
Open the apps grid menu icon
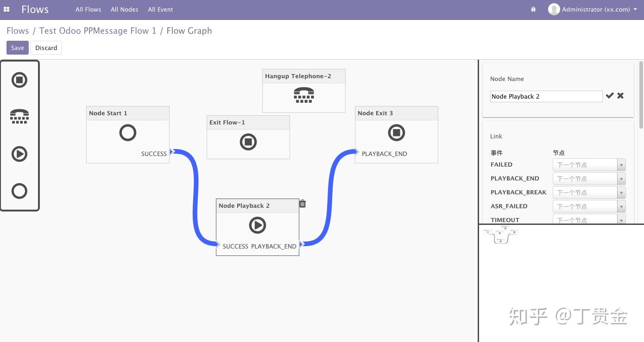[x=6, y=9]
